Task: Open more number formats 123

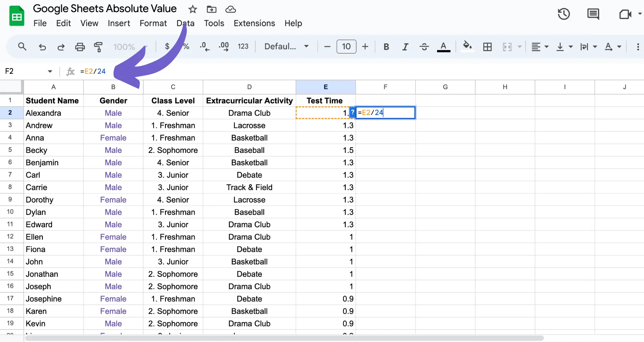Action: click(243, 46)
